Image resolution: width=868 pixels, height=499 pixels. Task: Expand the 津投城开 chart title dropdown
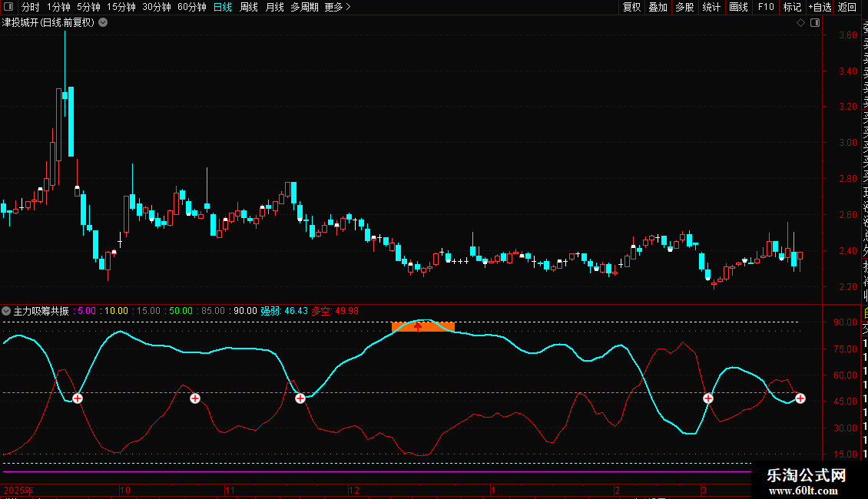pyautogui.click(x=103, y=22)
